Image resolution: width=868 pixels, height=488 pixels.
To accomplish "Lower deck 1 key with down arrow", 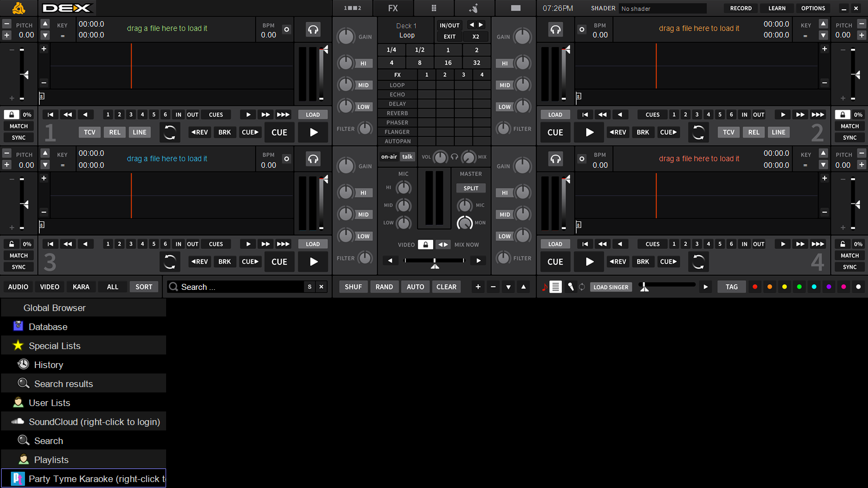I will 45,35.
